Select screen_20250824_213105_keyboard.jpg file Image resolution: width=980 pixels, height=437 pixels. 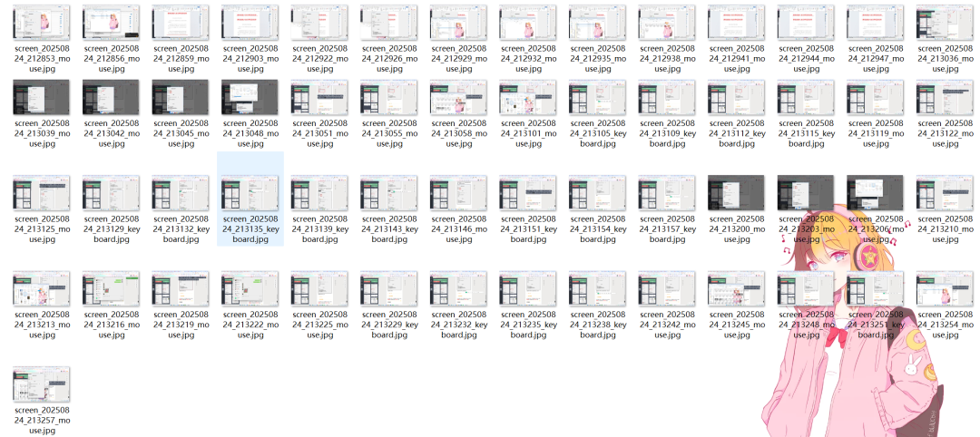coord(598,98)
